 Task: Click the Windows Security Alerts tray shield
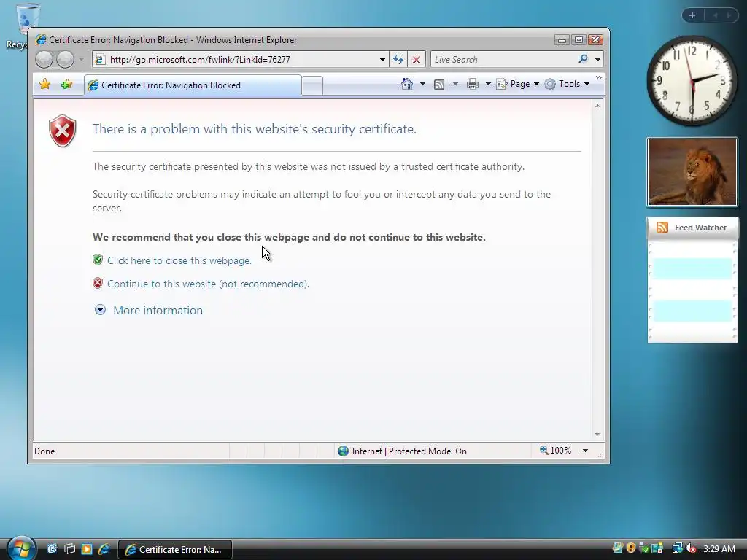pos(631,548)
